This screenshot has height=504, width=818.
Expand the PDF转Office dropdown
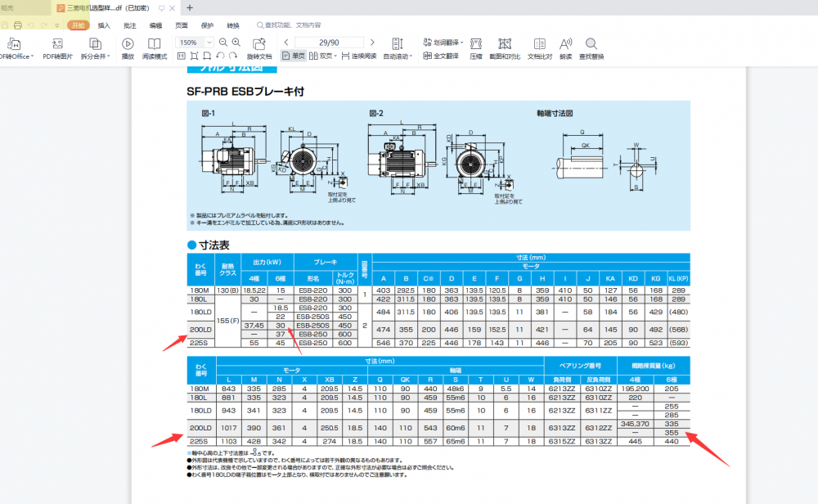[x=33, y=56]
